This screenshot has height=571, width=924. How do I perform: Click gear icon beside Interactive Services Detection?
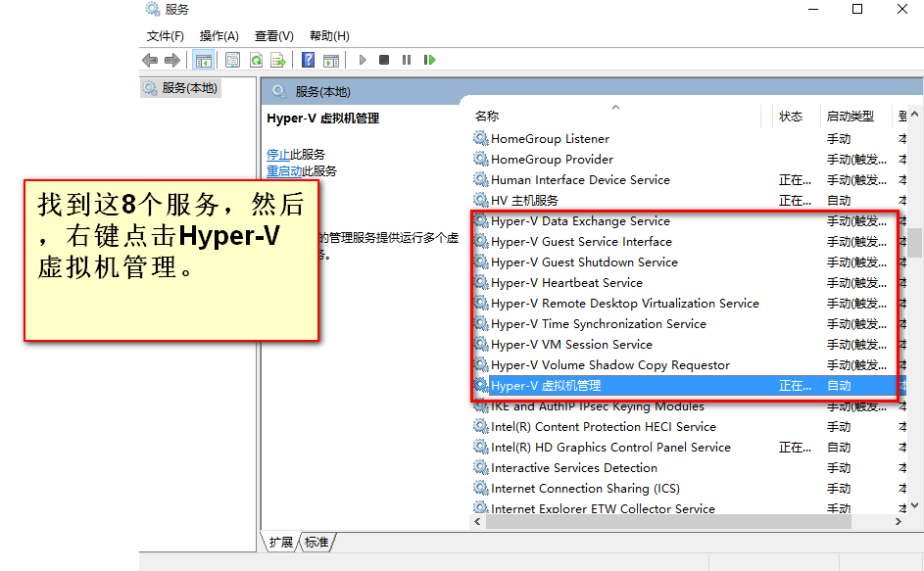coord(481,468)
